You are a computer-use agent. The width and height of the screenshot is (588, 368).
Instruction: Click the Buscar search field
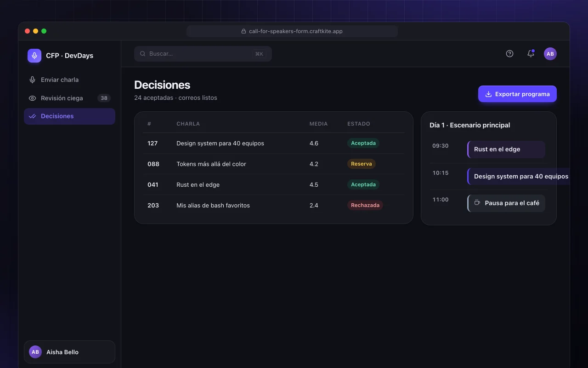[203, 54]
